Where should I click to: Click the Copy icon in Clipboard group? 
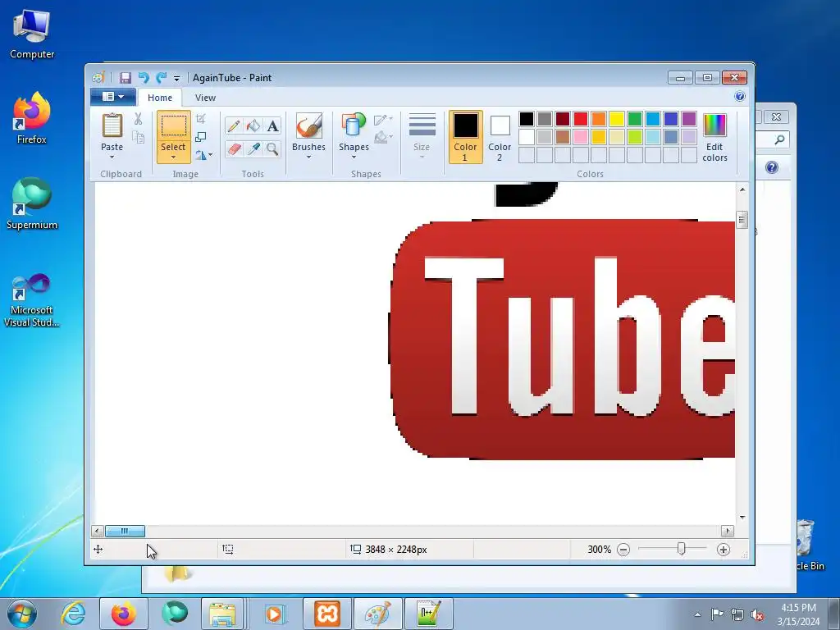coord(138,138)
